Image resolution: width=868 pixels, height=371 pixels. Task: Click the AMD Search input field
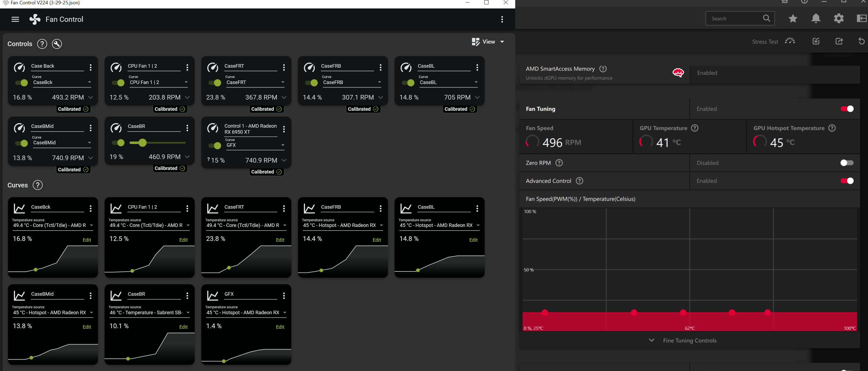pos(740,19)
